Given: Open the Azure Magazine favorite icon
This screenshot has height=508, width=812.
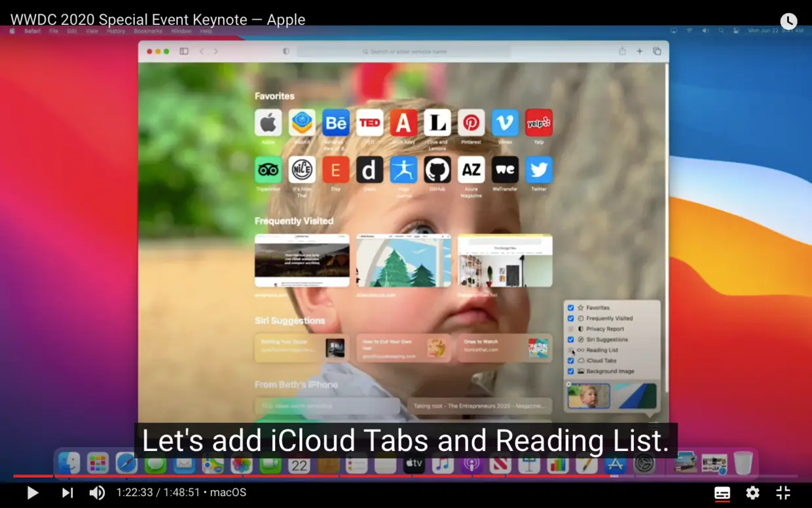Looking at the screenshot, I should click(471, 170).
